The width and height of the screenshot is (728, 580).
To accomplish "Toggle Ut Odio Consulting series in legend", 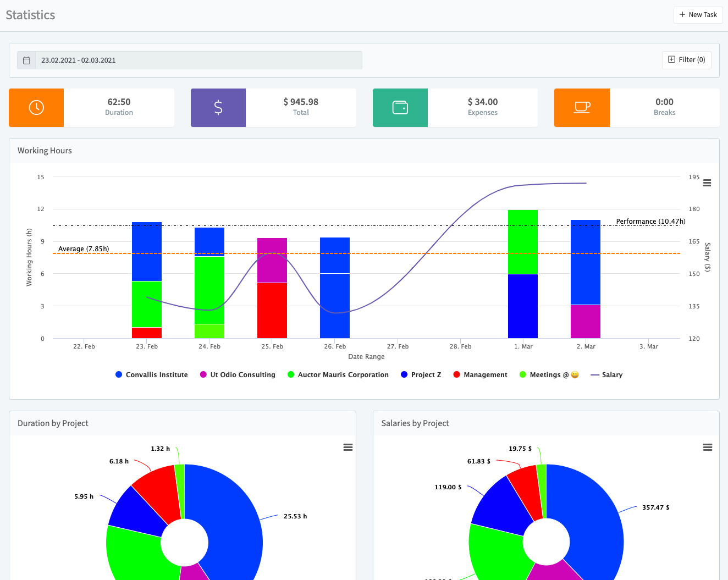I will click(x=238, y=375).
